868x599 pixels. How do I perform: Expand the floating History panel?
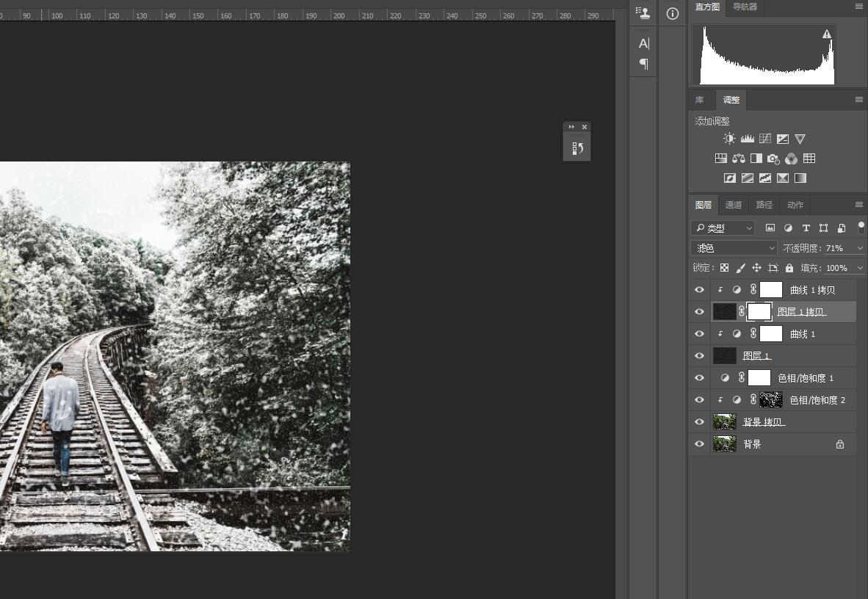571,127
